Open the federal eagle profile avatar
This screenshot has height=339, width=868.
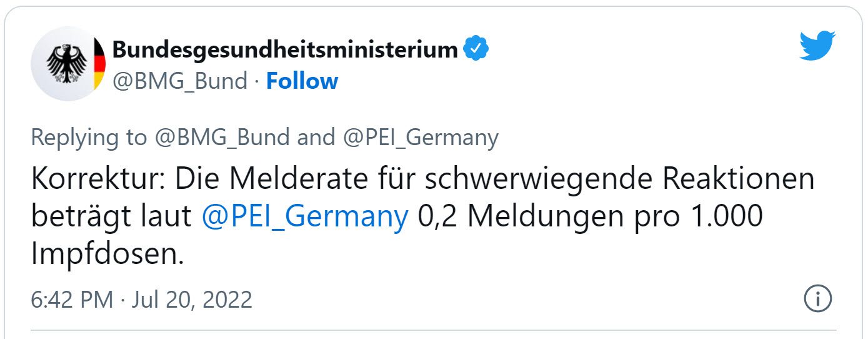pos(67,64)
